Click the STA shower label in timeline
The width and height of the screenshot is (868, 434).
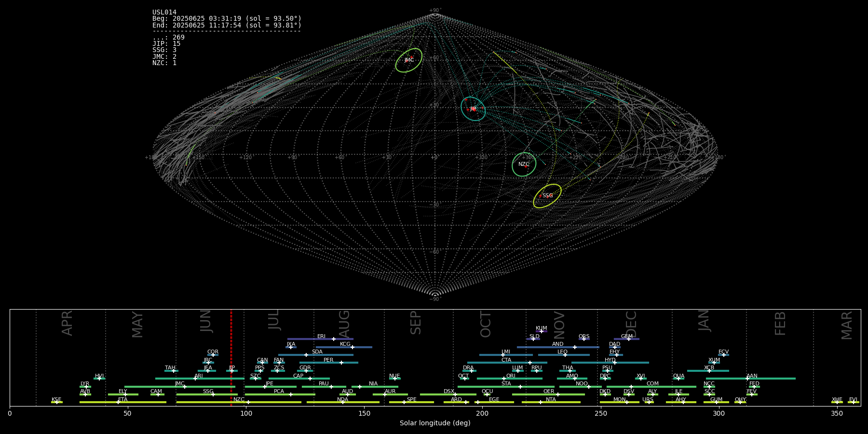(x=506, y=384)
